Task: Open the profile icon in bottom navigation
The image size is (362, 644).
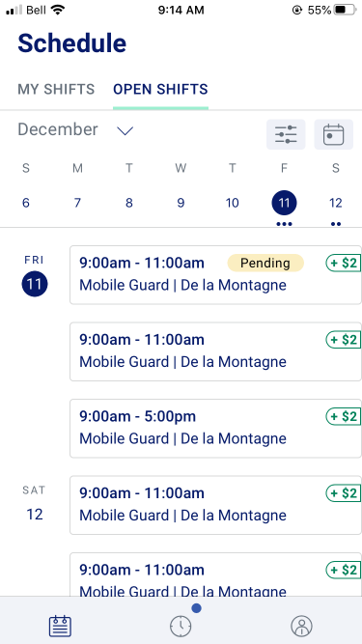Action: pyautogui.click(x=301, y=627)
